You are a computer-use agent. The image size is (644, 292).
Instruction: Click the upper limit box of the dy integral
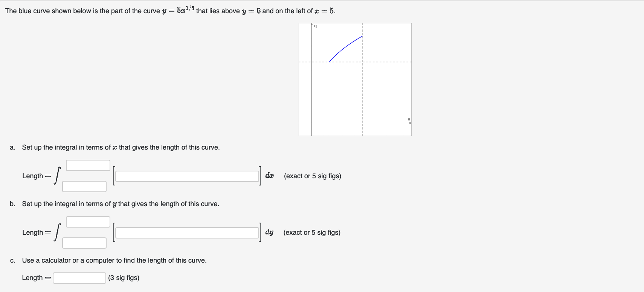88,222
